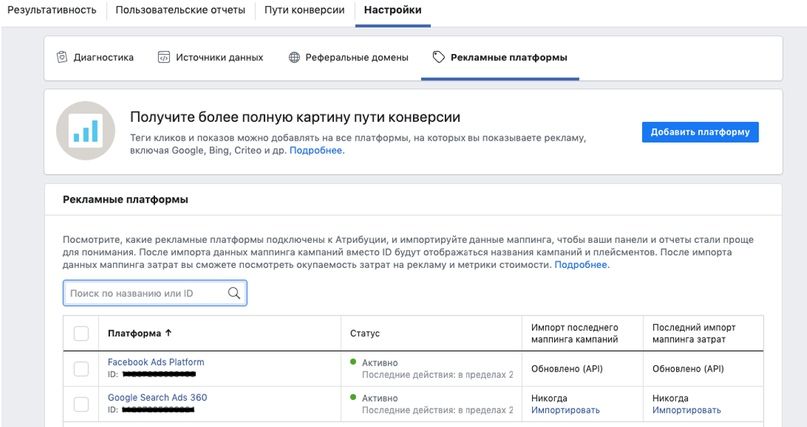Click Обновлено (API) in cost mapping column
This screenshot has width=807, height=427.
pos(688,369)
